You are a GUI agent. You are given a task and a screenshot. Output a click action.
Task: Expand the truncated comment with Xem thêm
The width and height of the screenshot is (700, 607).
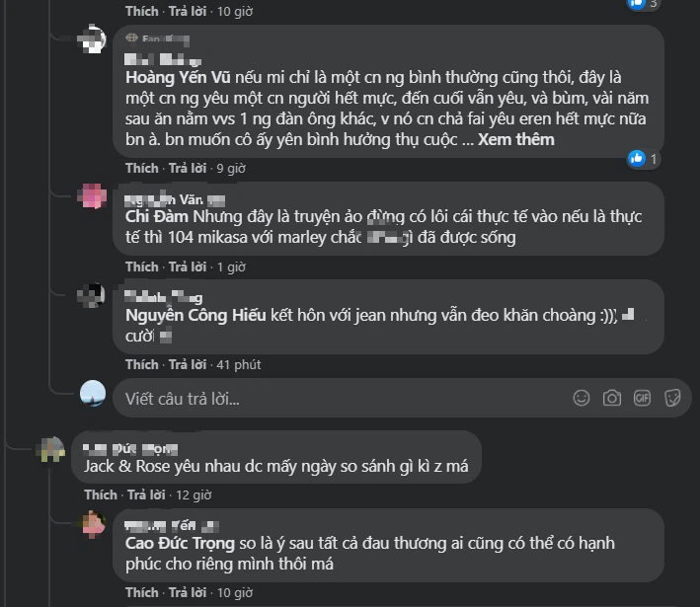516,139
